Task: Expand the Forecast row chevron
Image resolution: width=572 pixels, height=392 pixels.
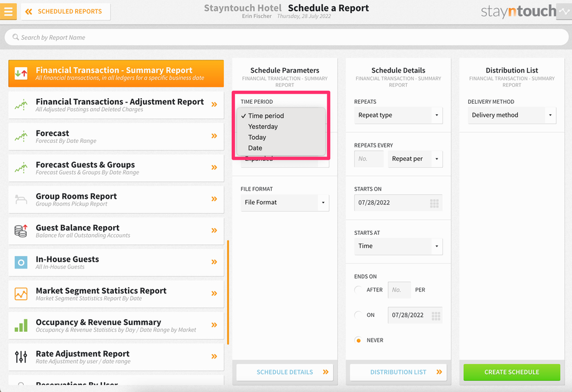Action: [x=214, y=136]
